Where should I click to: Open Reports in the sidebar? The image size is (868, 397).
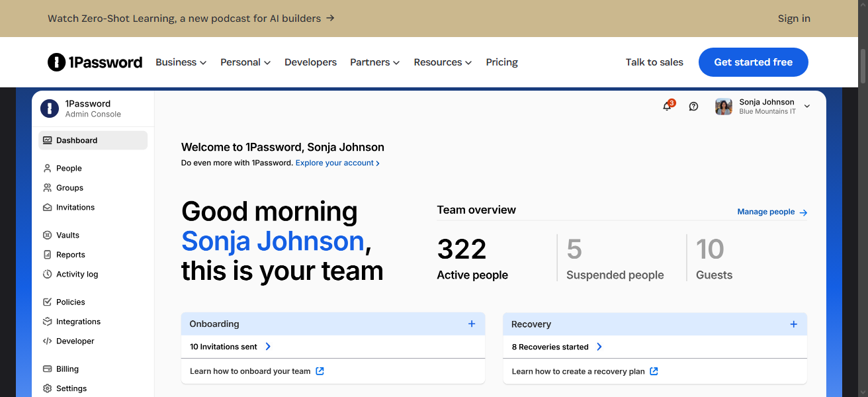click(71, 255)
